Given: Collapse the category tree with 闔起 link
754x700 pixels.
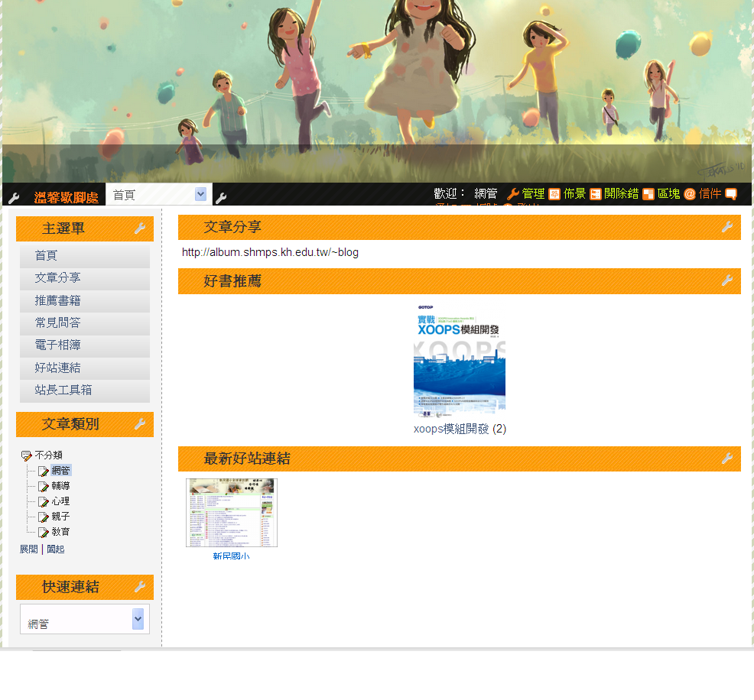Looking at the screenshot, I should (x=55, y=549).
